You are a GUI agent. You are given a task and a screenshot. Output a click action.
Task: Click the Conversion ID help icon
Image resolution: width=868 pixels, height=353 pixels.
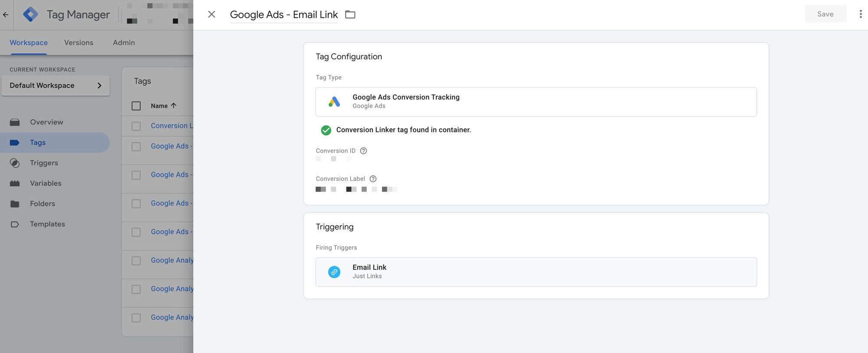(x=364, y=151)
